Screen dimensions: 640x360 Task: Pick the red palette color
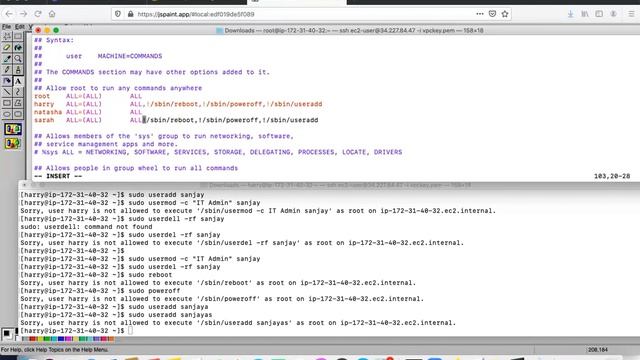pos(33,339)
